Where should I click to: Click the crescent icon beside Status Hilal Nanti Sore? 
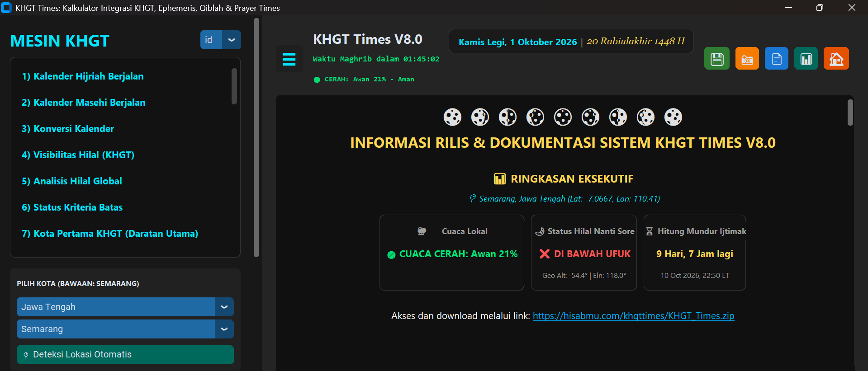click(x=540, y=231)
